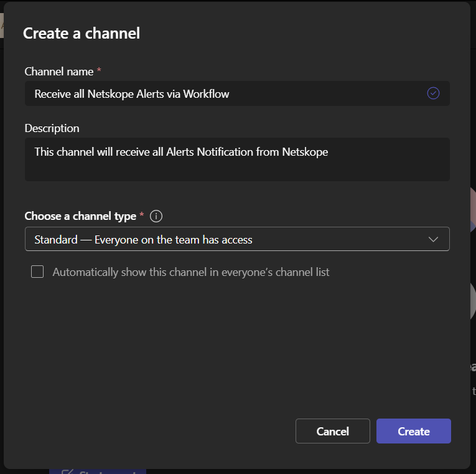The height and width of the screenshot is (474, 476).
Task: Click the Create button
Action: click(413, 431)
